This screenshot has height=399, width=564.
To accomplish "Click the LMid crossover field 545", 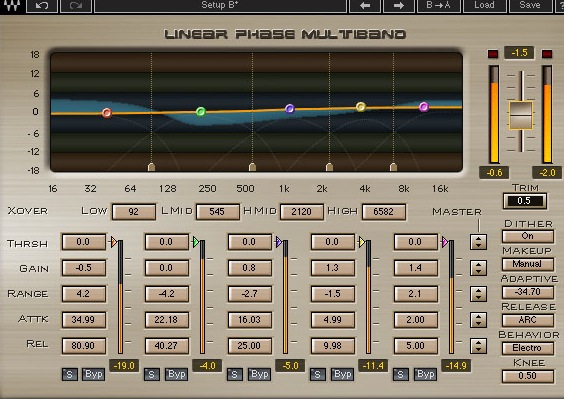I will (218, 212).
